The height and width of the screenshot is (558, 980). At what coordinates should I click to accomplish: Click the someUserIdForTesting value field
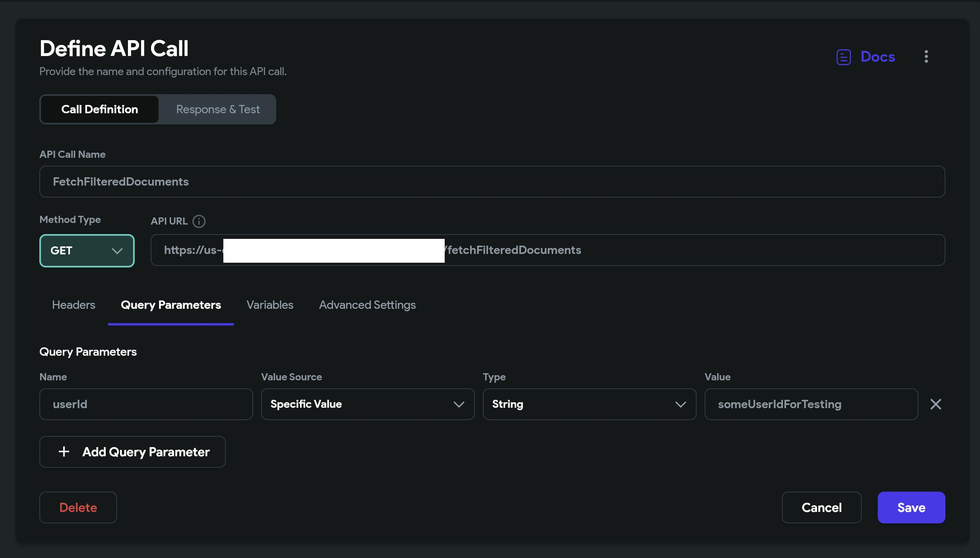pyautogui.click(x=811, y=404)
